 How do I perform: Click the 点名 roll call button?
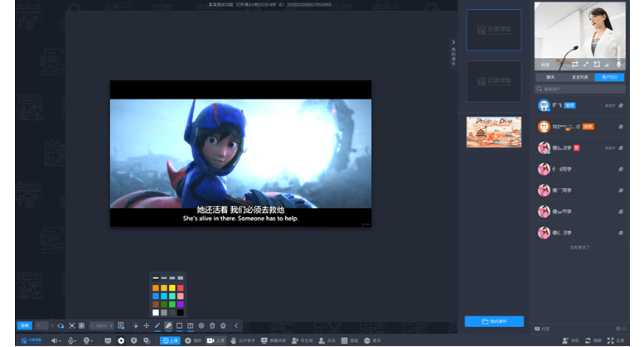(327, 340)
